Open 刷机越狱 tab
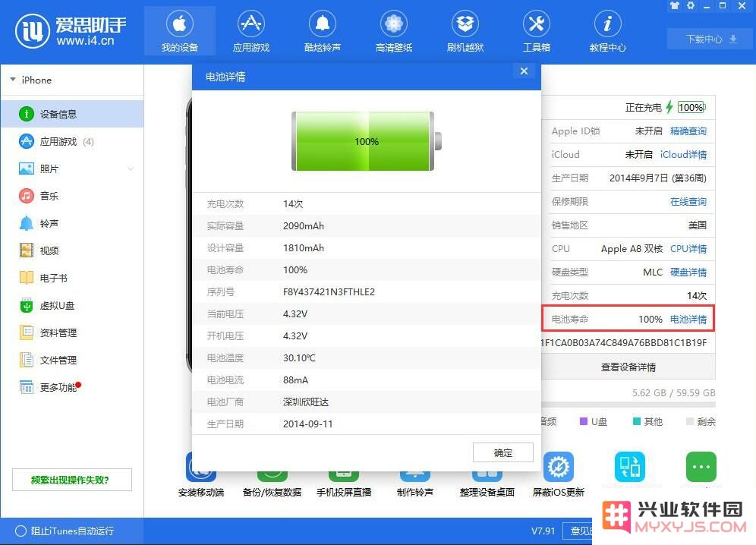The height and width of the screenshot is (545, 756). click(465, 31)
